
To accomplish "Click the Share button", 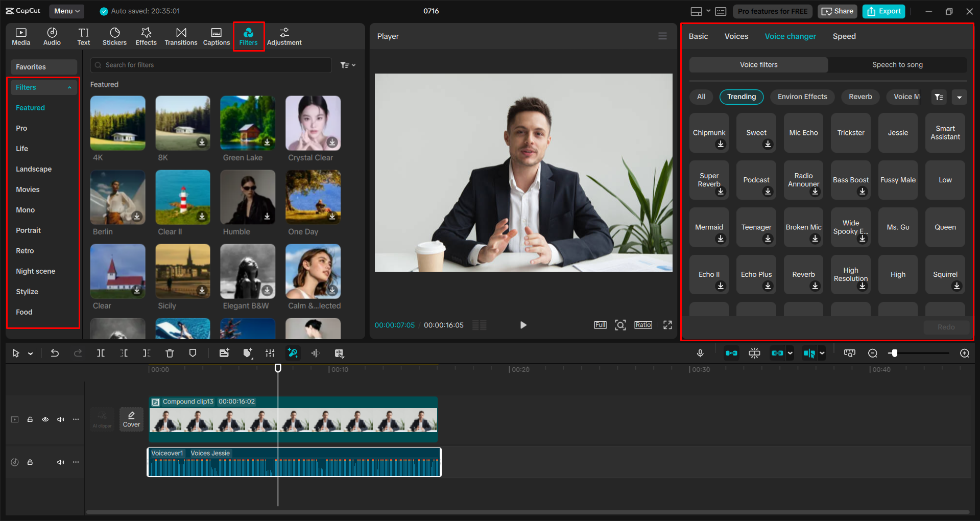I will (838, 11).
